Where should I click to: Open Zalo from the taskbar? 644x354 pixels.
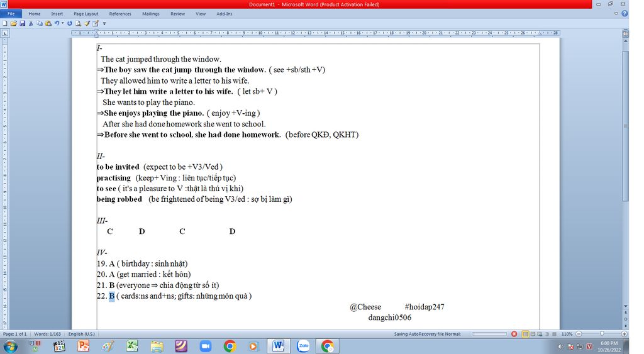click(304, 346)
